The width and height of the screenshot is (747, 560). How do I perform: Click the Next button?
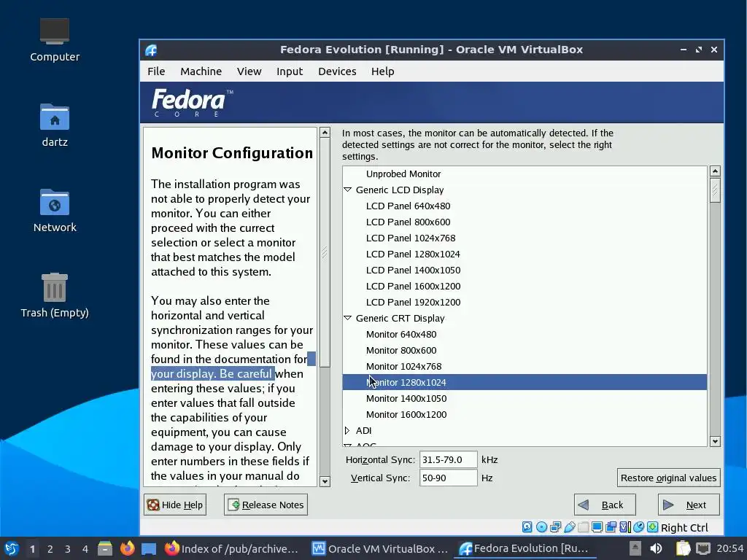(x=689, y=505)
